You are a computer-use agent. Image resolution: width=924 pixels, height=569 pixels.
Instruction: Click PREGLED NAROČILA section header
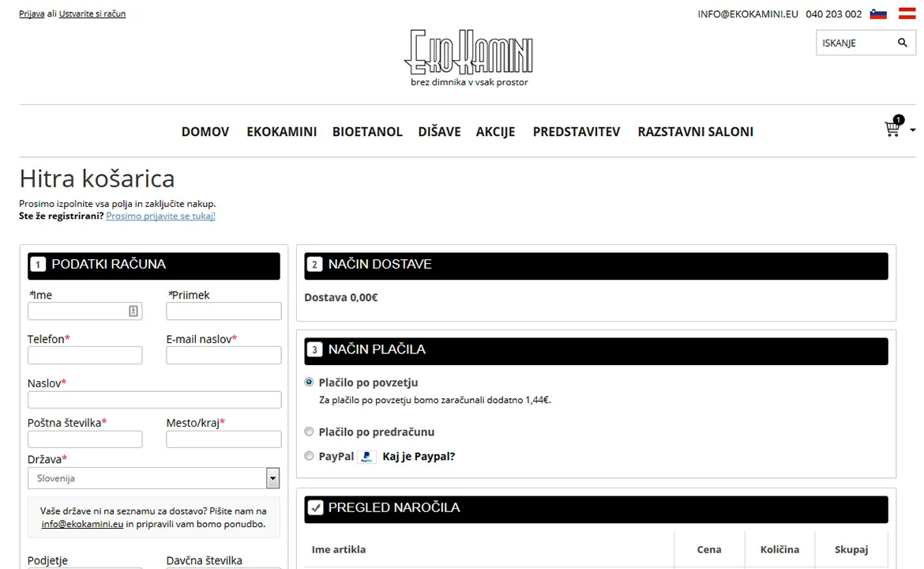(x=595, y=510)
